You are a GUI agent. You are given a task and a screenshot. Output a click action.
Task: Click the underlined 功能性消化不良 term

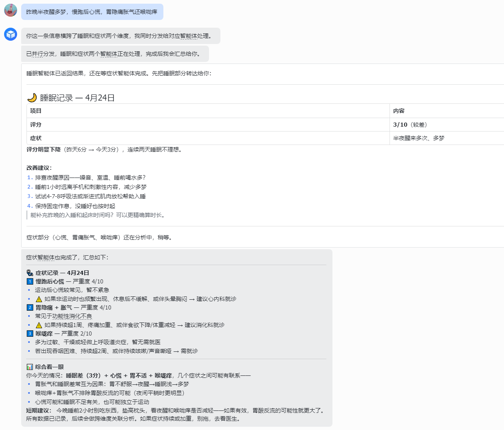click(72, 316)
